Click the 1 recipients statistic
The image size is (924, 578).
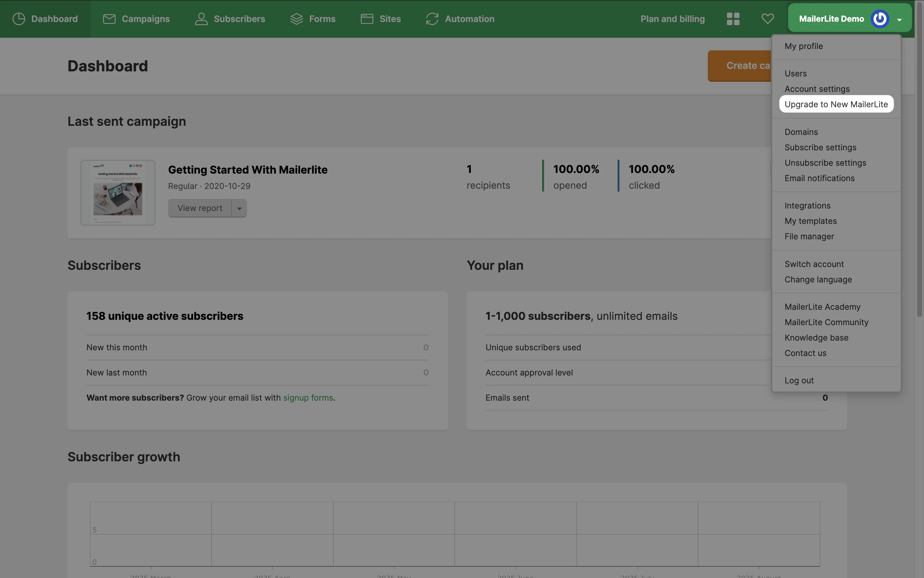(x=488, y=177)
